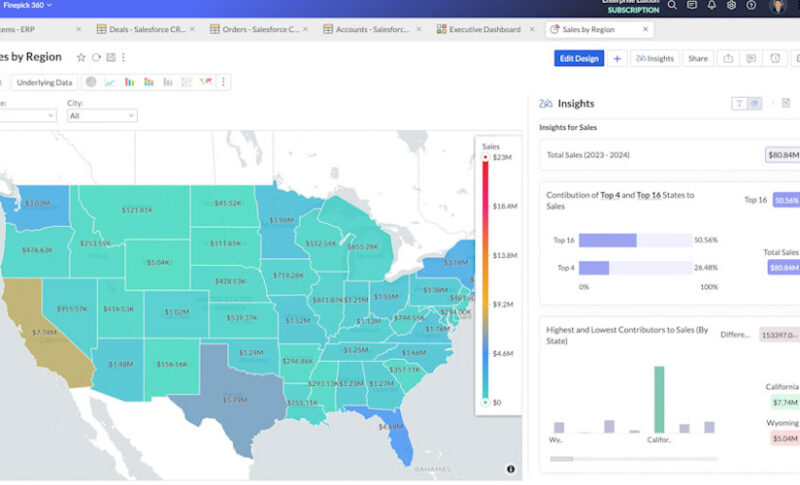Click the save icon next to report title
Screen dimensions: 800x485
click(x=111, y=57)
